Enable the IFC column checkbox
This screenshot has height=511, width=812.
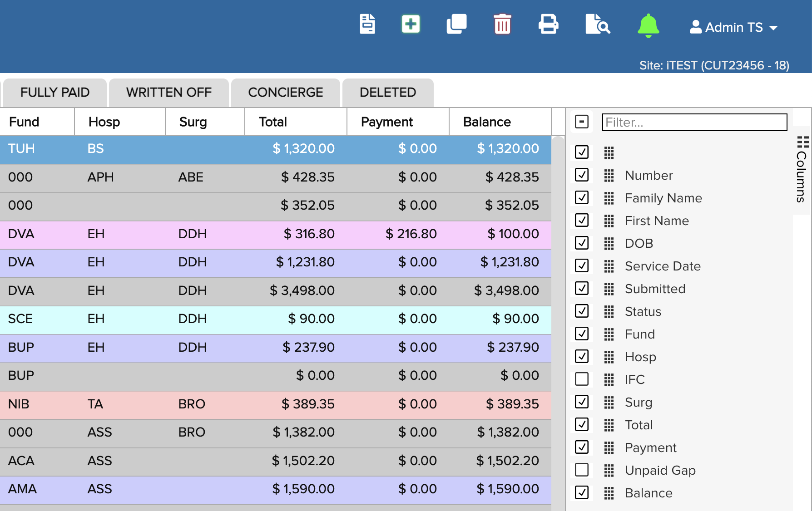(x=582, y=379)
